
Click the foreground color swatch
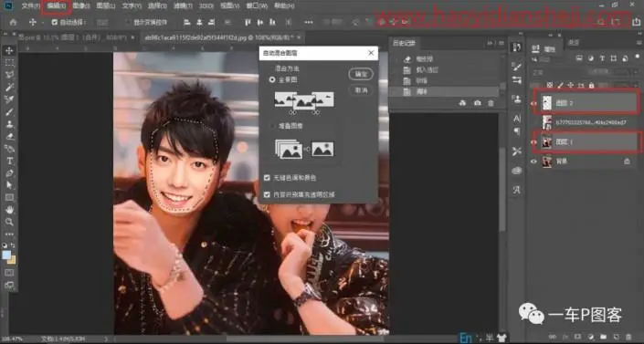click(x=6, y=255)
